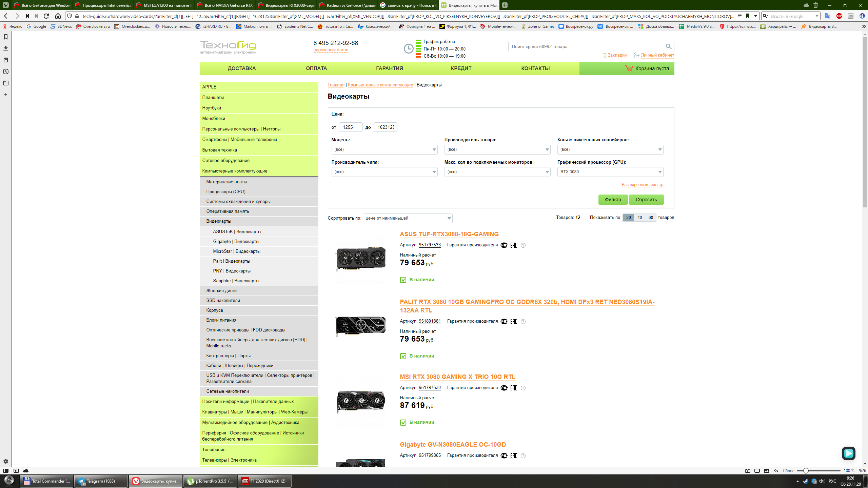Open the sort by price dropdown
Viewport: 868px width, 488px height.
point(407,218)
